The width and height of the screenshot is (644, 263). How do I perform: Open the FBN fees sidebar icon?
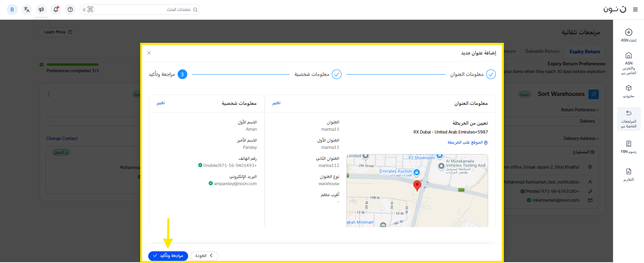(628, 144)
